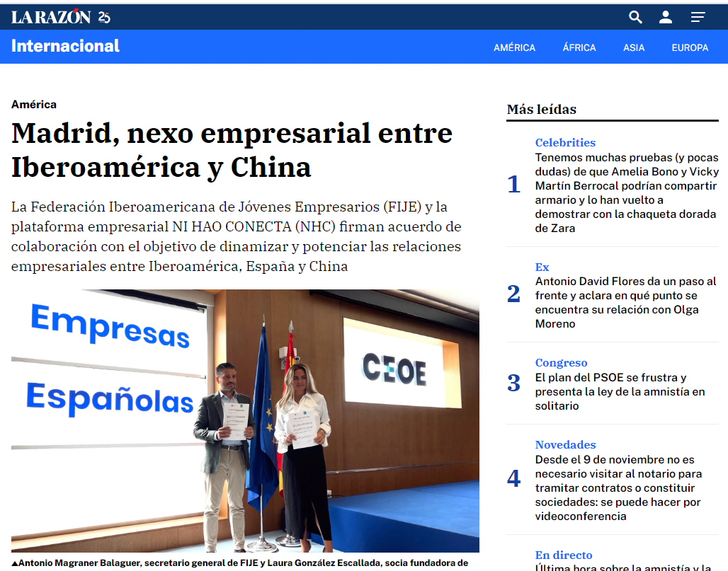Click ranking number 1 in Más leídas

pyautogui.click(x=513, y=184)
